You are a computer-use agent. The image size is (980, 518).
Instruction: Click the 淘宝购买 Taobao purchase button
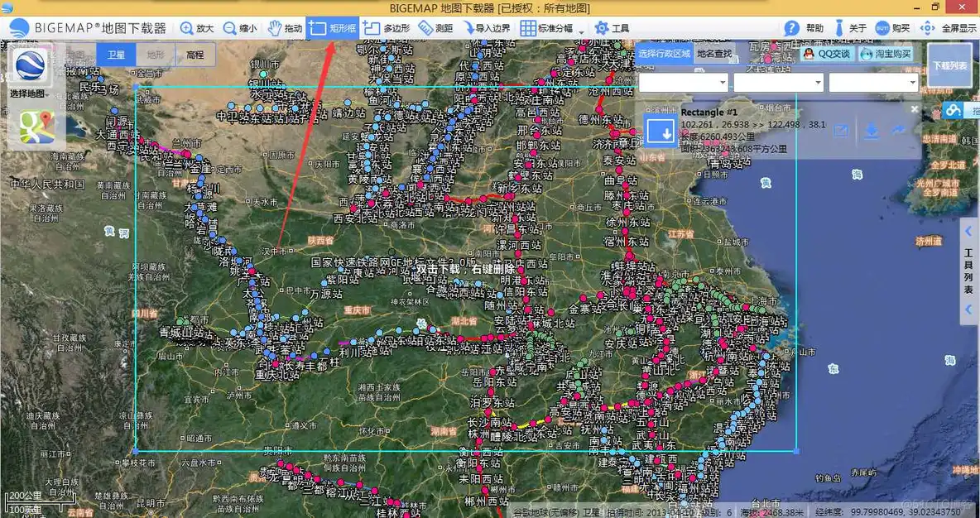885,54
